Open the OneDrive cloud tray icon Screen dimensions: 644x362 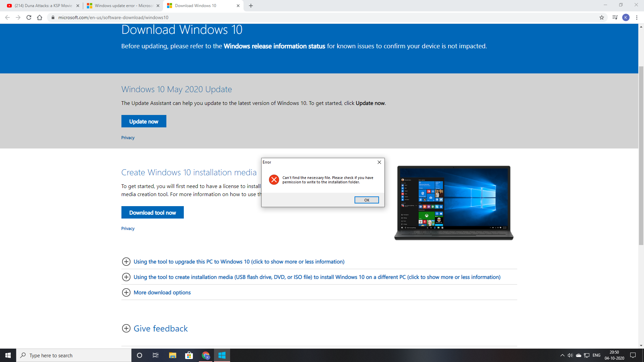click(x=579, y=355)
